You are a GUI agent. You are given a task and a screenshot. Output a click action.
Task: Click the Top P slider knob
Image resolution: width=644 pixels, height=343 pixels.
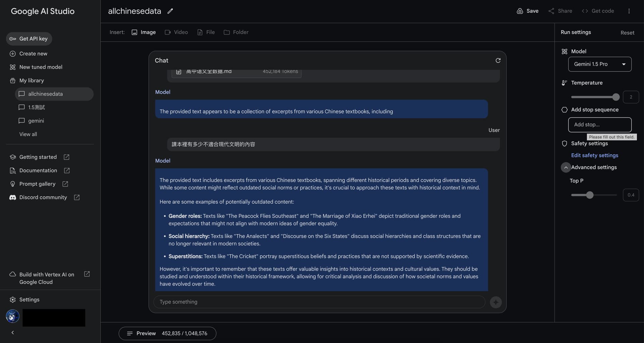[590, 195]
